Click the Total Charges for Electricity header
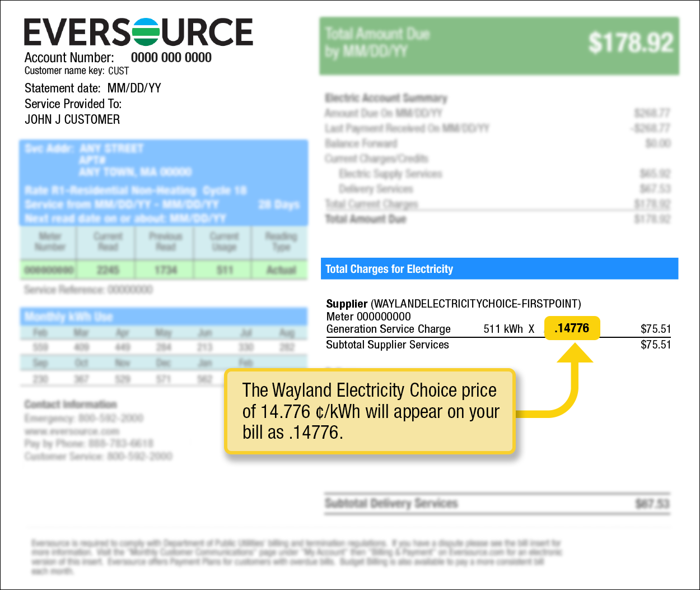700x590 pixels. (x=500, y=269)
